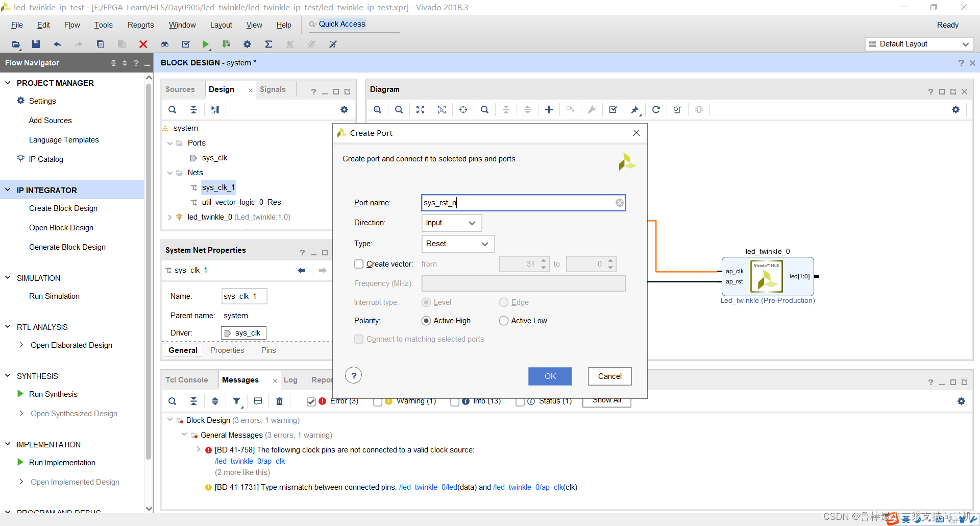This screenshot has width=980, height=526.
Task: Toggle the Info messages checkbox
Action: 455,401
